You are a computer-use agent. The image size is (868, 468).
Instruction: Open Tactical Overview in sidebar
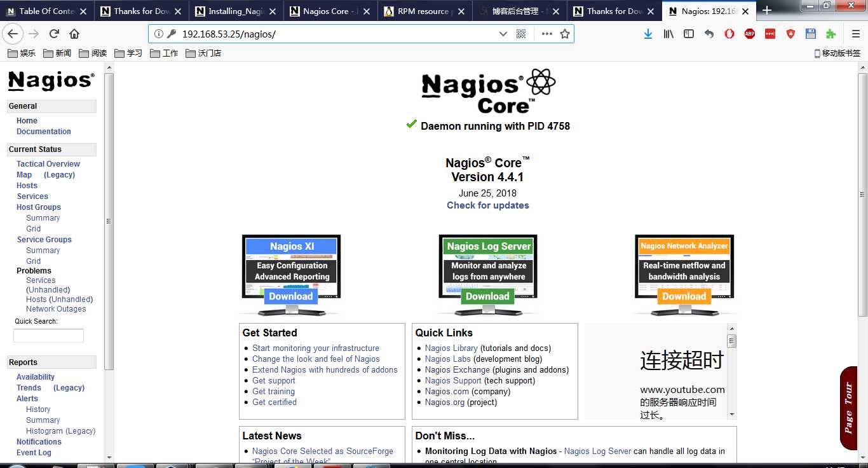coord(48,164)
